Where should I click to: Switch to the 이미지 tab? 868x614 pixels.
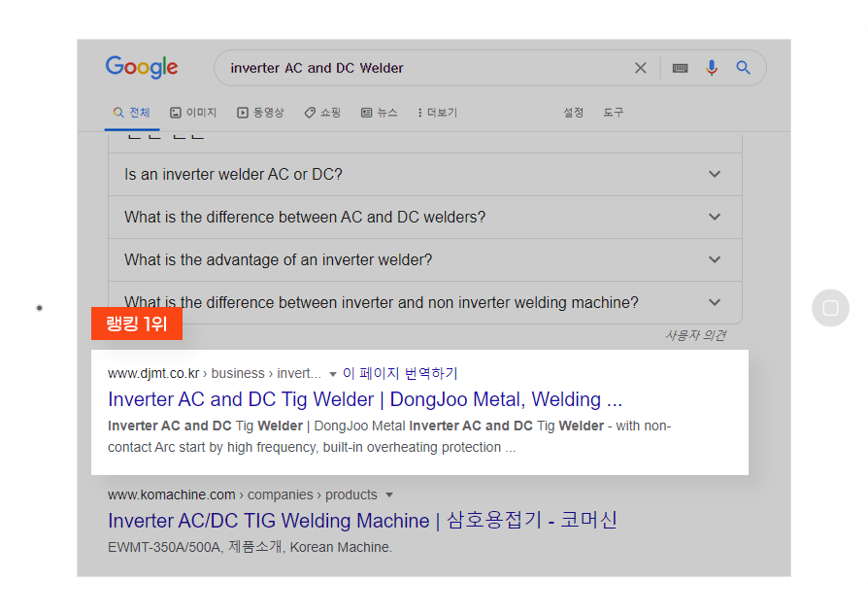[x=193, y=113]
